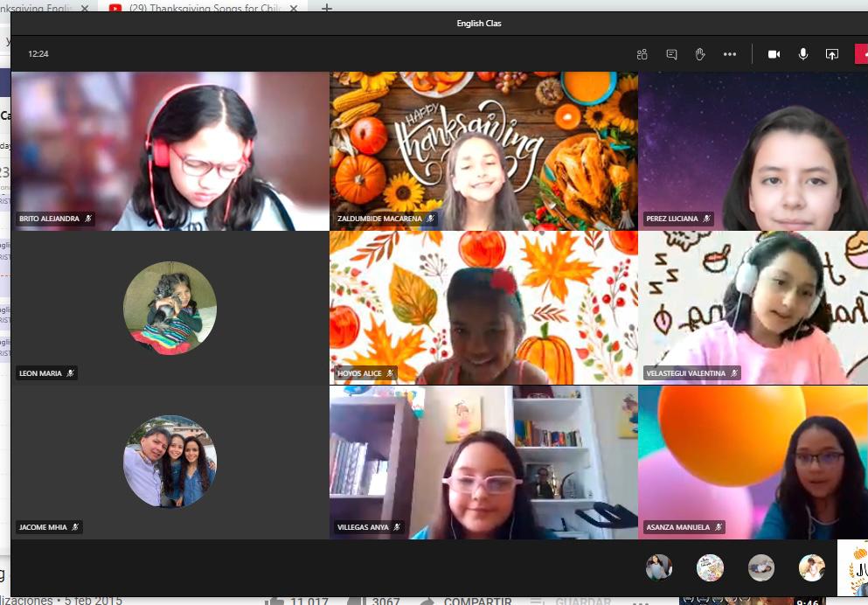Click fourth overflow participant avatar in bottom strip
This screenshot has width=868, height=605.
[812, 567]
